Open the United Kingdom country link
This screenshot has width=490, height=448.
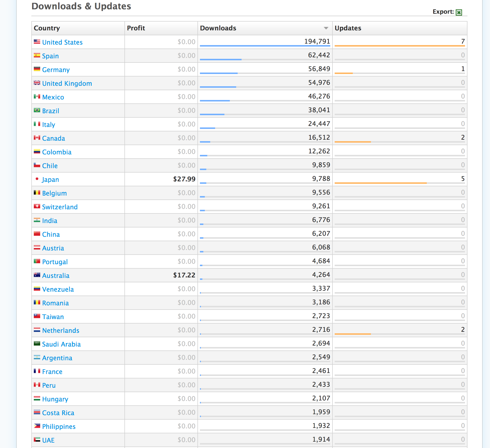[67, 84]
